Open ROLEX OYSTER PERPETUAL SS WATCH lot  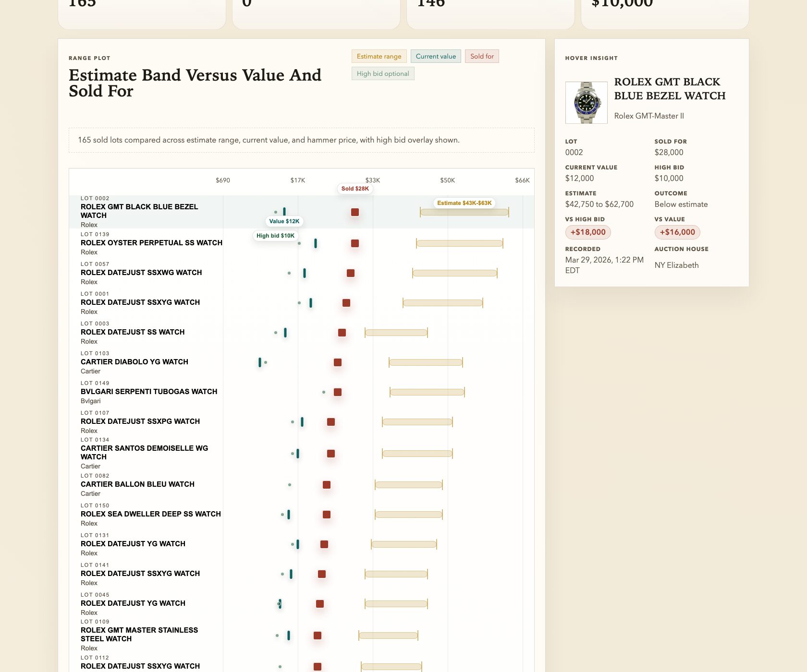pyautogui.click(x=151, y=243)
